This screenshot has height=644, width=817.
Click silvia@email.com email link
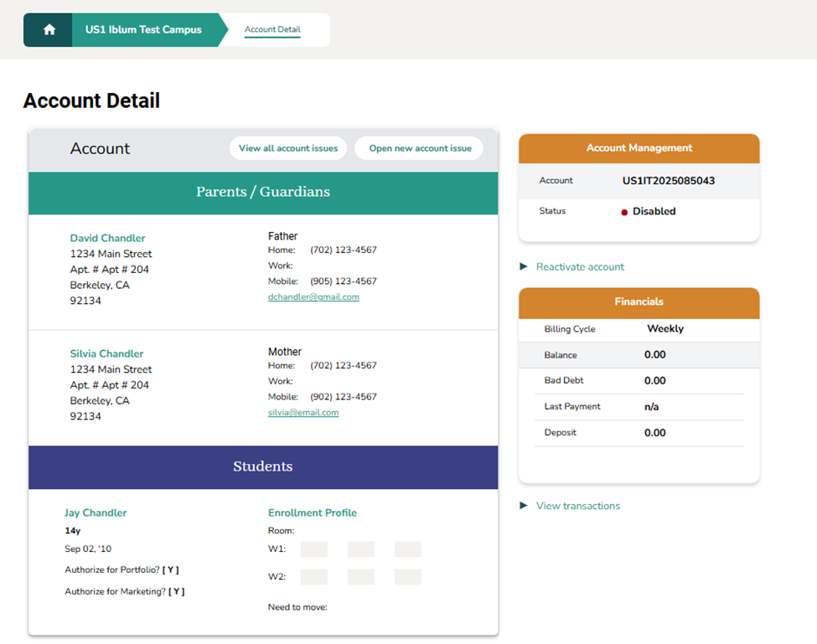(x=303, y=413)
